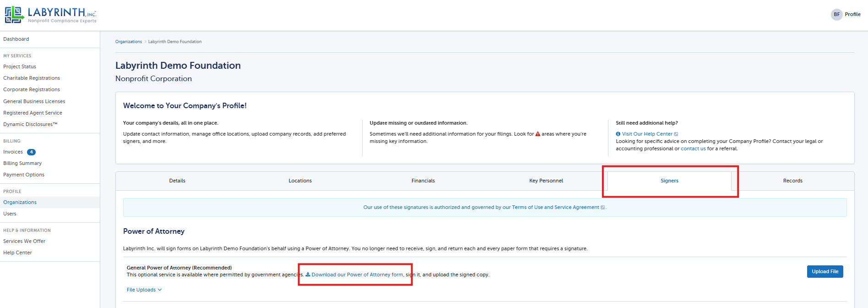Click the external-link icon after Service Agreement
This screenshot has height=308, width=868.
click(x=603, y=208)
